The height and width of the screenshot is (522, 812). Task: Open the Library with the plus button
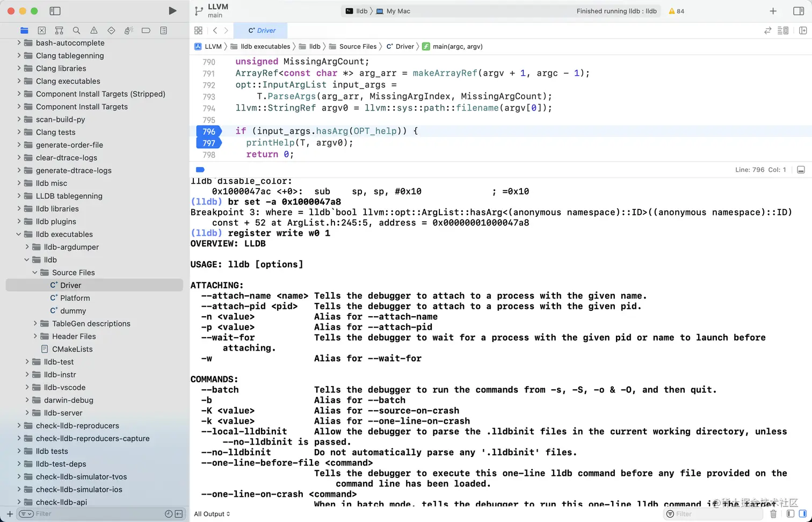point(773,11)
